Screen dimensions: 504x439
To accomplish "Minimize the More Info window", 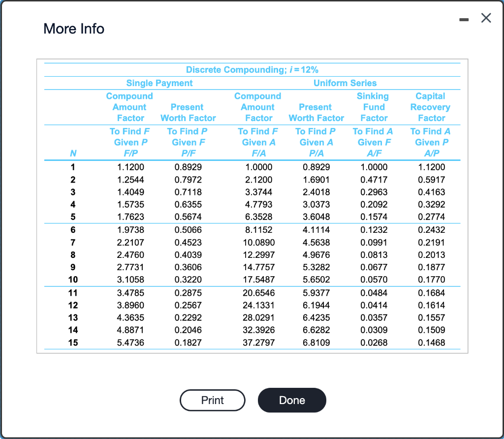I will (463, 19).
